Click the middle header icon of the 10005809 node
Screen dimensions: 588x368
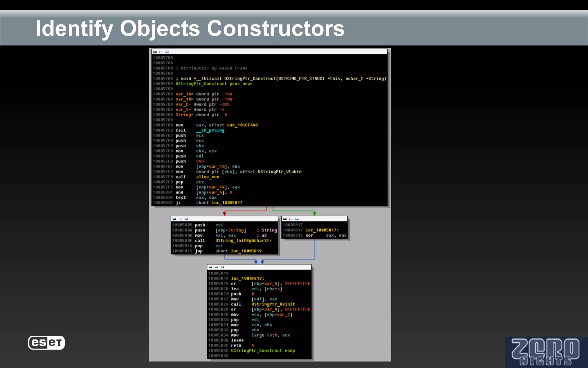pos(180,219)
